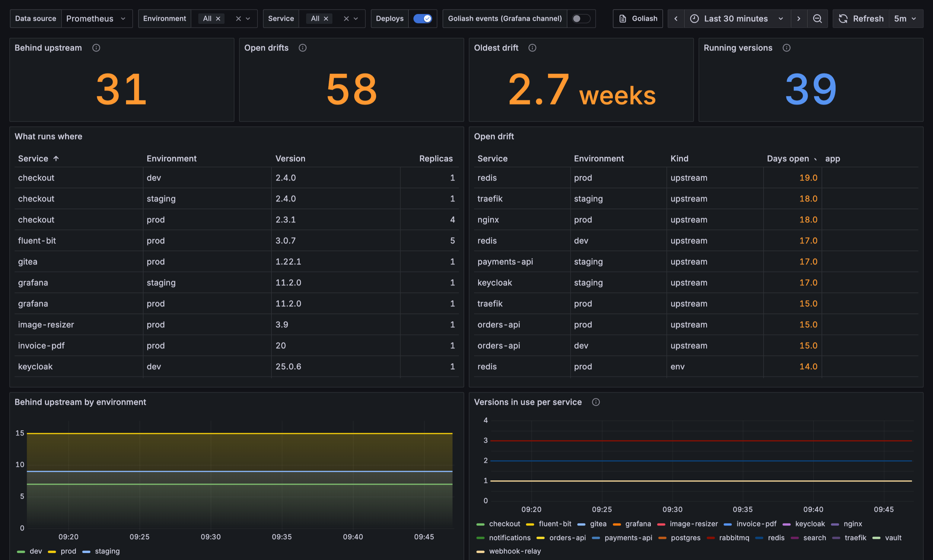Open the Open drift panel title

(494, 137)
